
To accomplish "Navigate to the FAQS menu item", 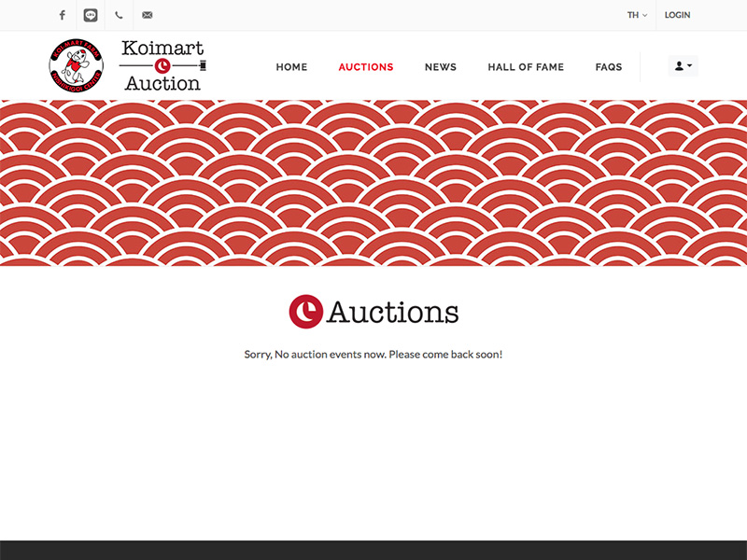I will [609, 67].
